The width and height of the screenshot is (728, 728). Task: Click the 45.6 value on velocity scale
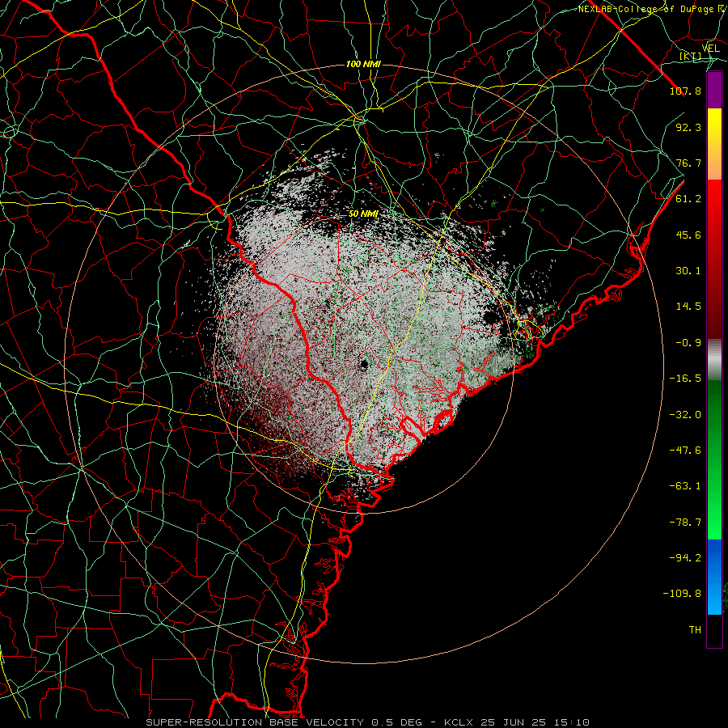[x=688, y=235]
